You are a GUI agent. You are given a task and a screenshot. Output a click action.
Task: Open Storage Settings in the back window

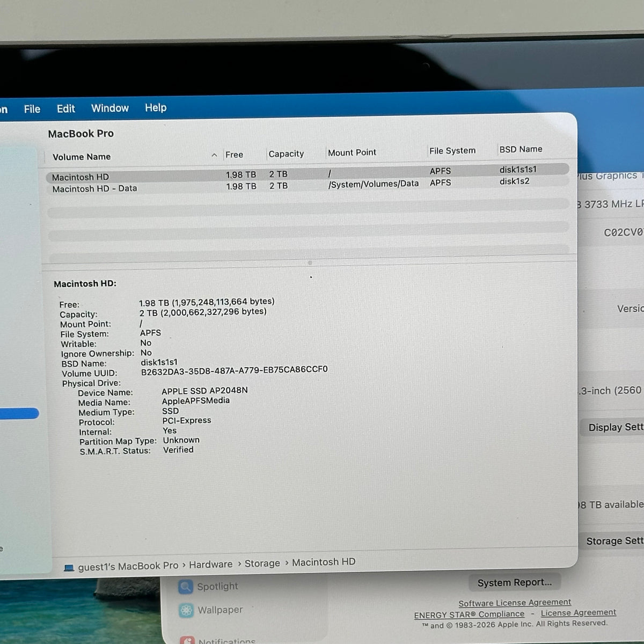click(611, 541)
